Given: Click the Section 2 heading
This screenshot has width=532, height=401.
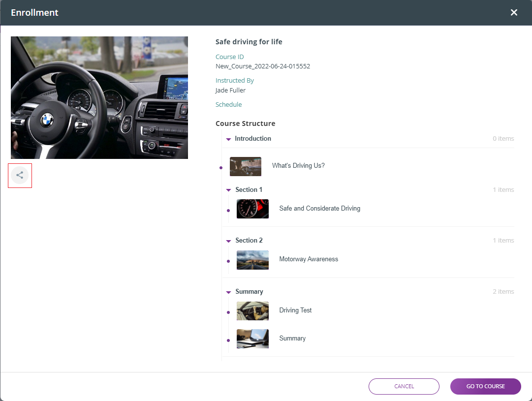Looking at the screenshot, I should tap(249, 240).
